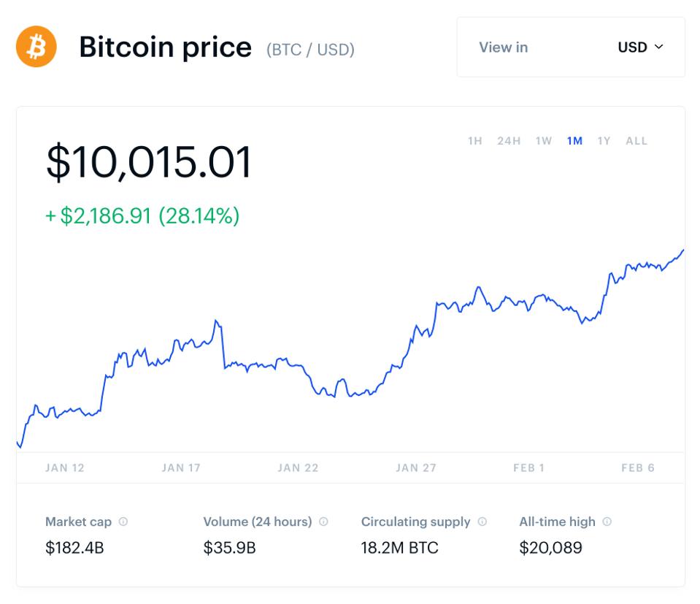Select the 1H time range

tap(475, 141)
